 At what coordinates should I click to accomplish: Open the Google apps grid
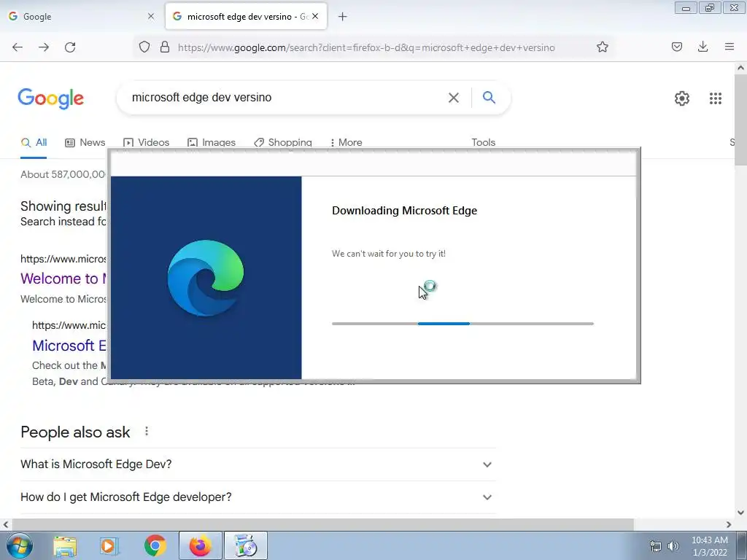[715, 98]
